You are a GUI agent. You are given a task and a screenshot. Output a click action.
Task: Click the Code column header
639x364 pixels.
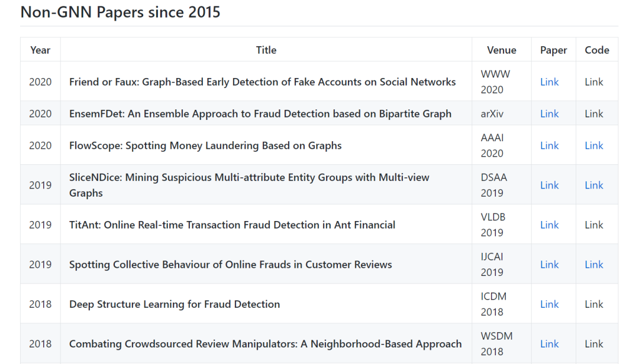pos(597,50)
